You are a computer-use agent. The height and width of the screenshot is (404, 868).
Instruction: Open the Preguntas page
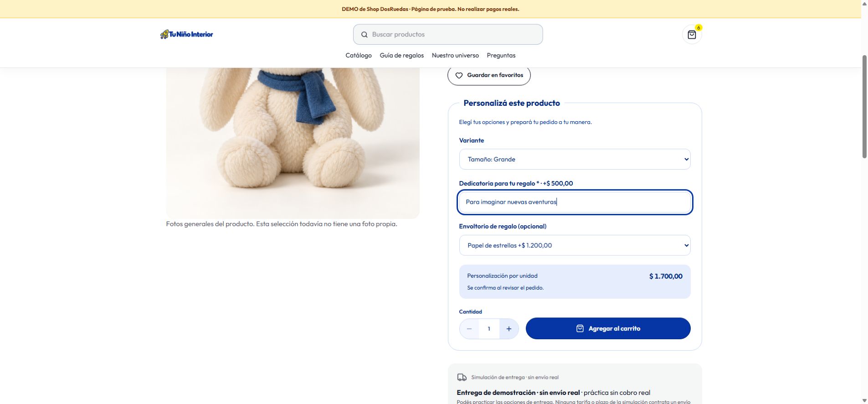point(501,55)
